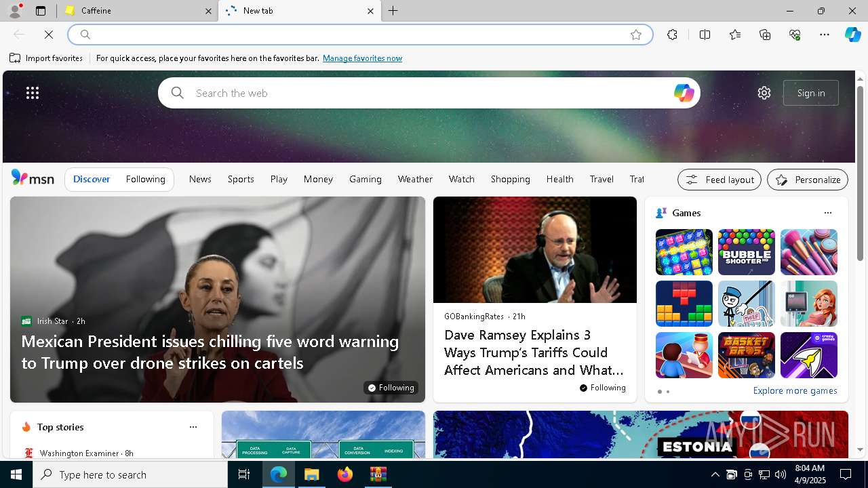Click the Sign in button
This screenshot has height=488, width=868.
811,93
